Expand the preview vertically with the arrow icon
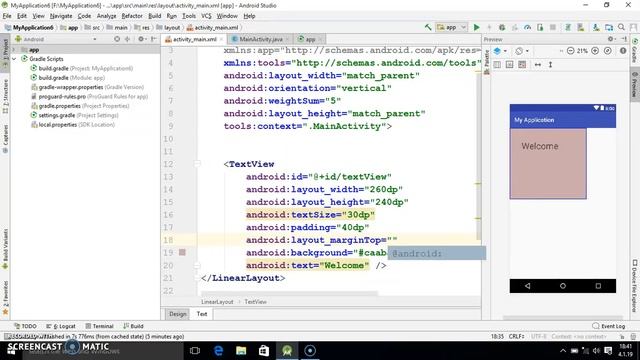Screen dimensions: 640x360 (x=550, y=64)
